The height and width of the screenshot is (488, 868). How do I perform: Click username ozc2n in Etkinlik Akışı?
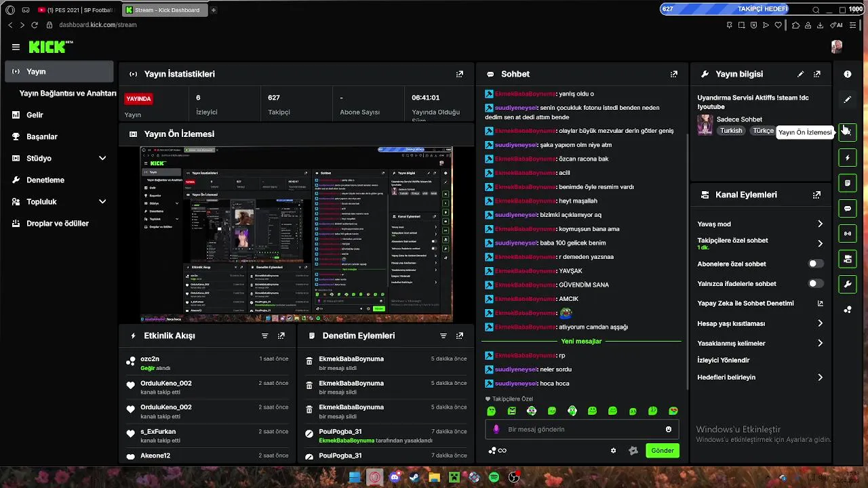(x=150, y=359)
